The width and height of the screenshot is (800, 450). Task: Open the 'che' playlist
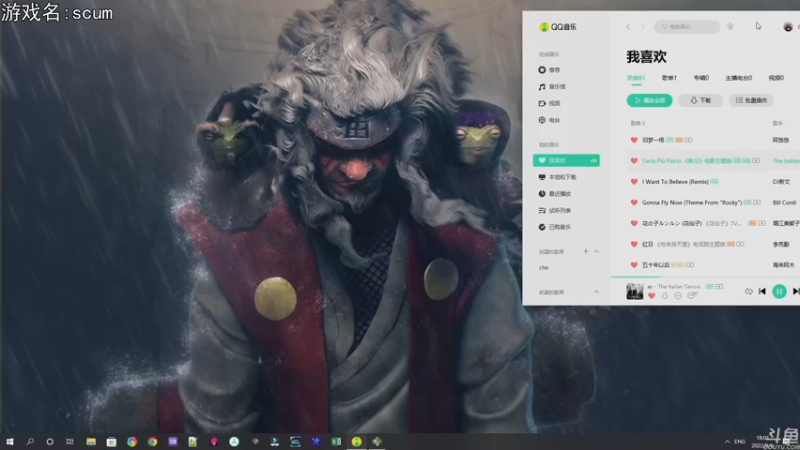click(x=544, y=267)
